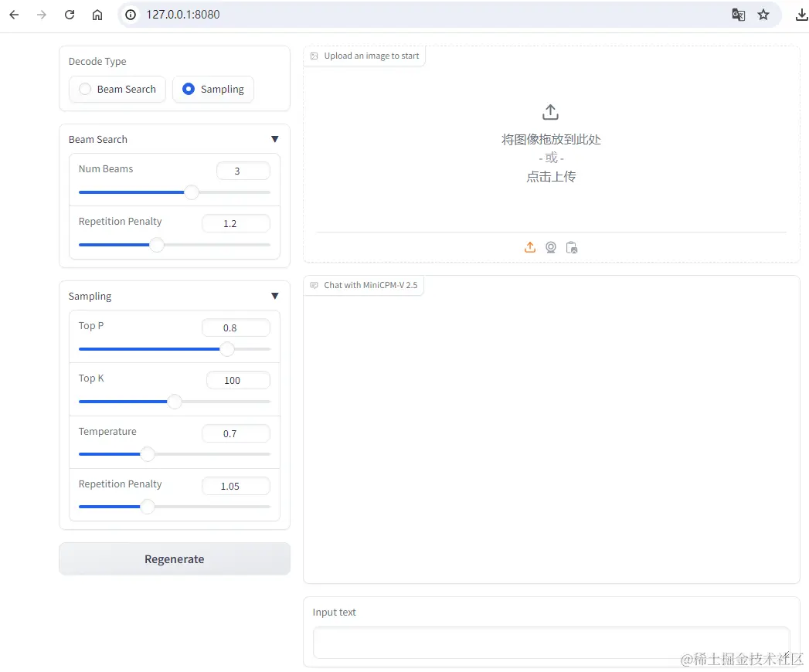Paste image from clipboard icon
This screenshot has width=809, height=672.
tap(572, 247)
